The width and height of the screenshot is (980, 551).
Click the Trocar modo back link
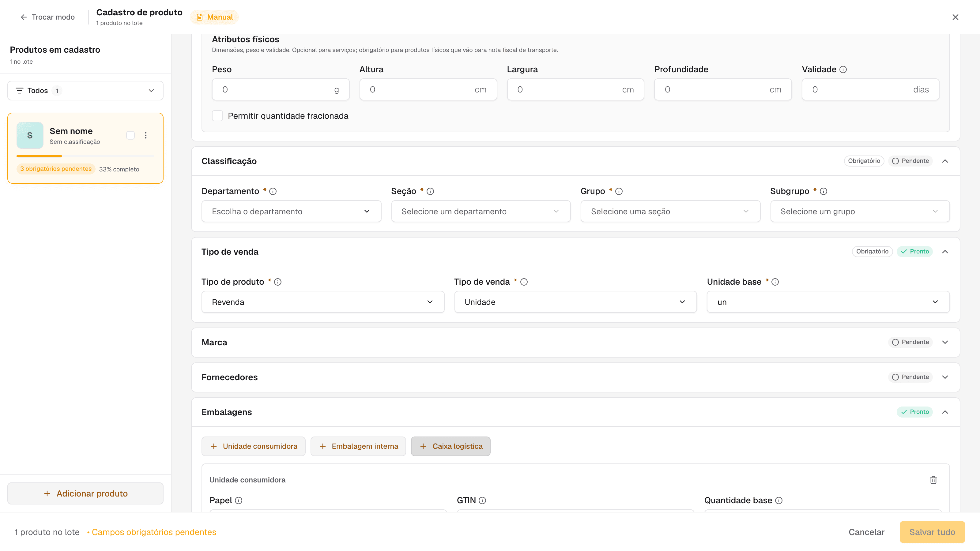(47, 17)
